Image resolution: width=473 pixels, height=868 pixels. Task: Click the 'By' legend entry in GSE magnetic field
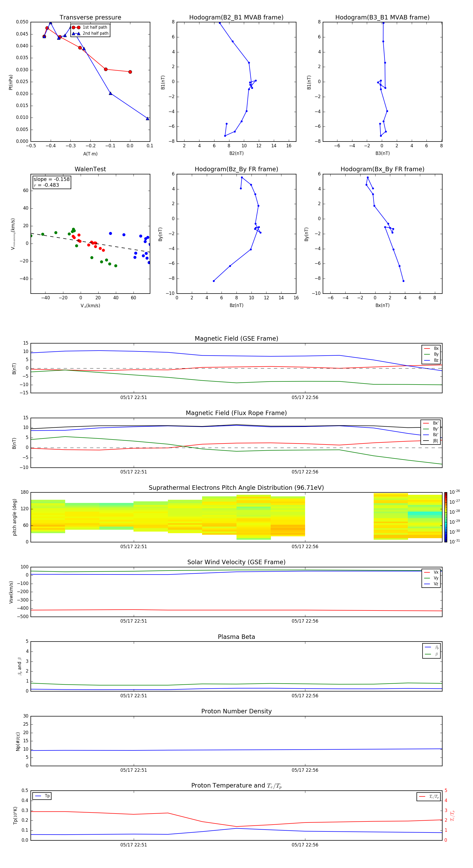[431, 354]
